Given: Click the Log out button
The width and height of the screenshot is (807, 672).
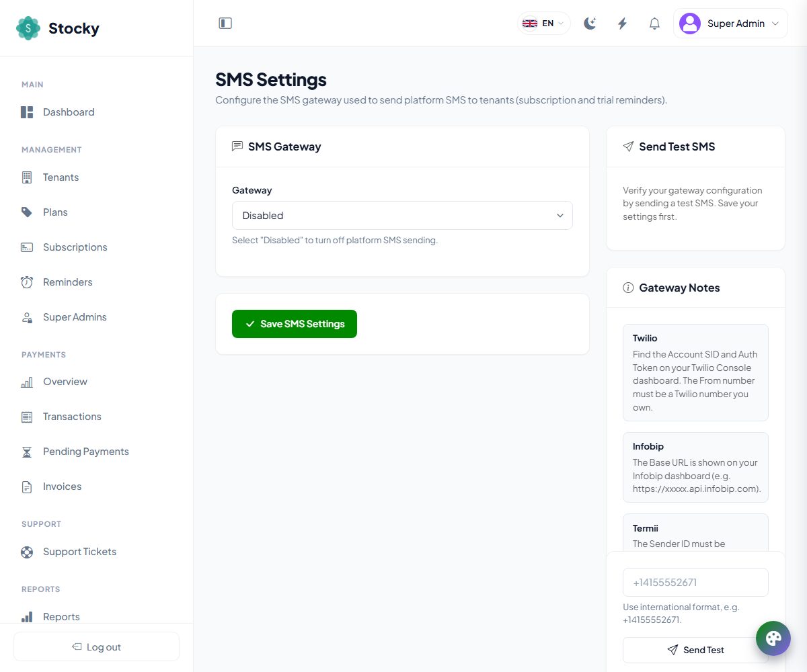Looking at the screenshot, I should click(96, 646).
